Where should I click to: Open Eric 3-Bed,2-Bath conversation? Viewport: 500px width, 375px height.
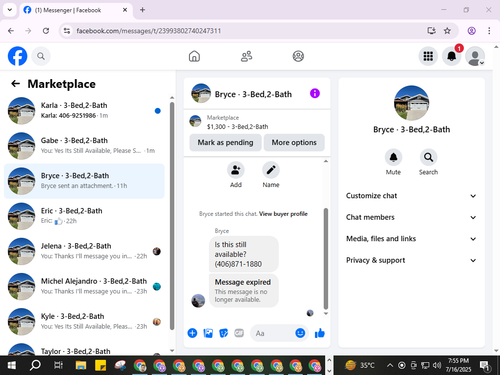pyautogui.click(x=84, y=216)
